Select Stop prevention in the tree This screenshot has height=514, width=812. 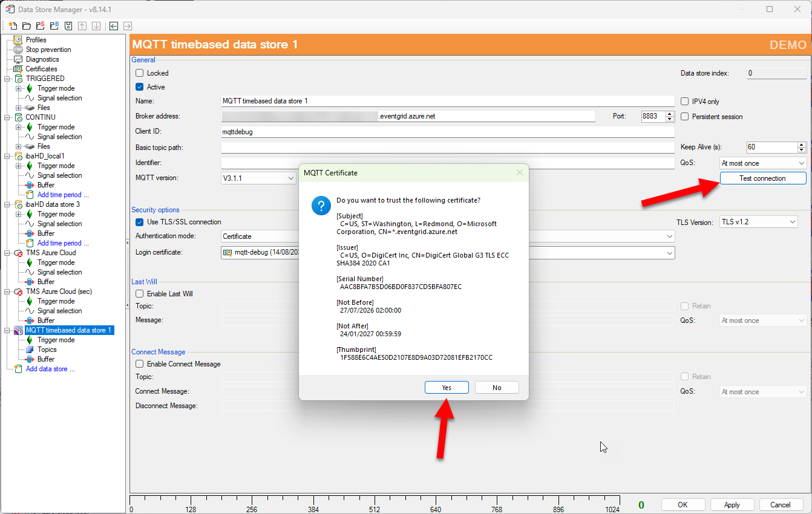pos(48,50)
